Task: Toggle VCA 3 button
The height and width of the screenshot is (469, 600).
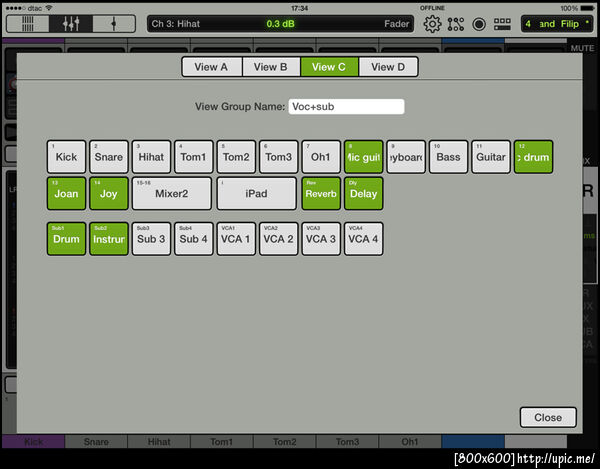Action: (x=321, y=239)
